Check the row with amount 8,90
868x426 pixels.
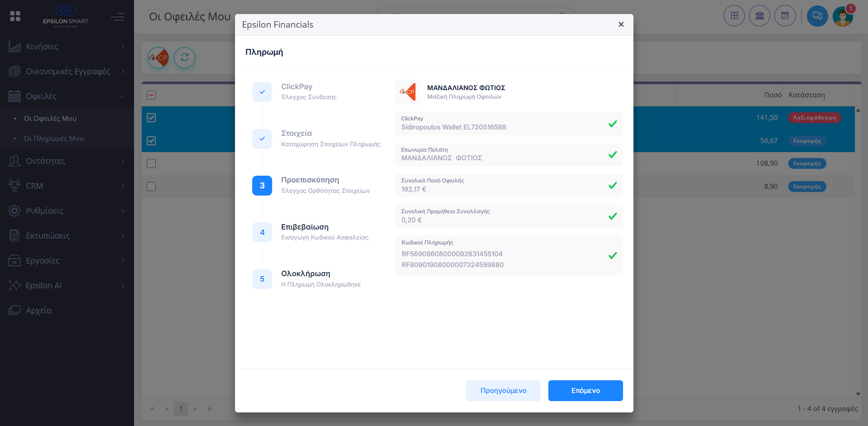click(x=151, y=187)
